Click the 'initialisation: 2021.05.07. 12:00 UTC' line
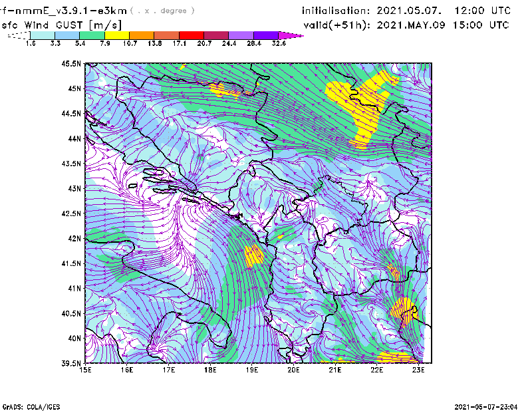532x411 pixels. point(406,11)
